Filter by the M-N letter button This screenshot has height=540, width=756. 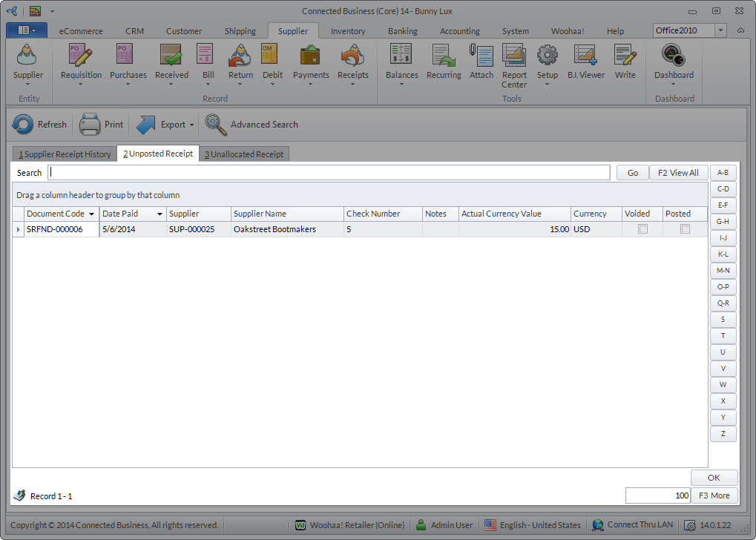723,271
